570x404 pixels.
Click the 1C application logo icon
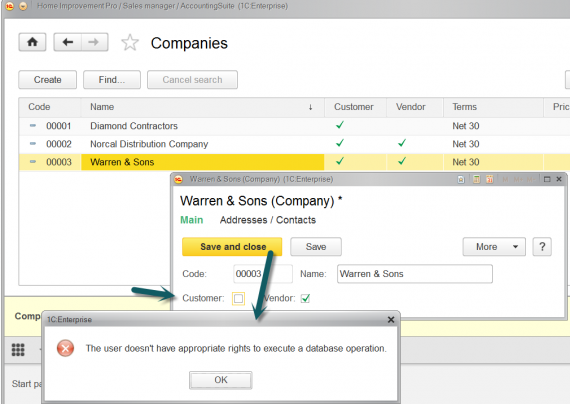coord(9,6)
